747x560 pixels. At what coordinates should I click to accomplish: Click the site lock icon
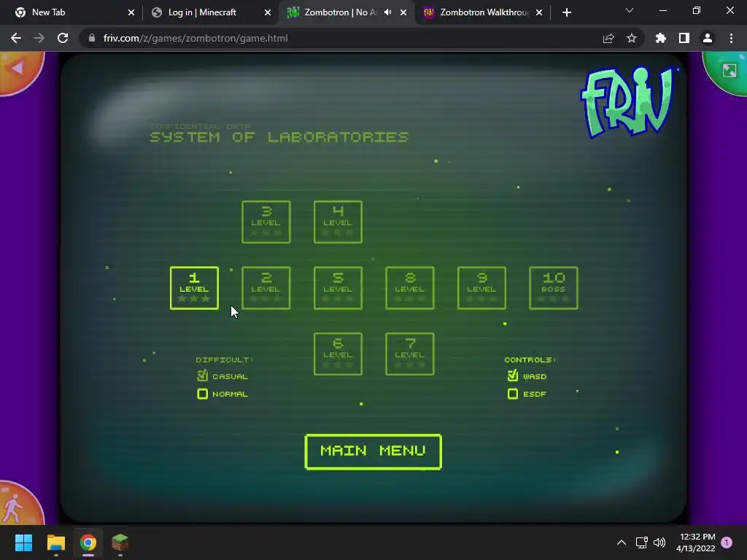click(92, 38)
